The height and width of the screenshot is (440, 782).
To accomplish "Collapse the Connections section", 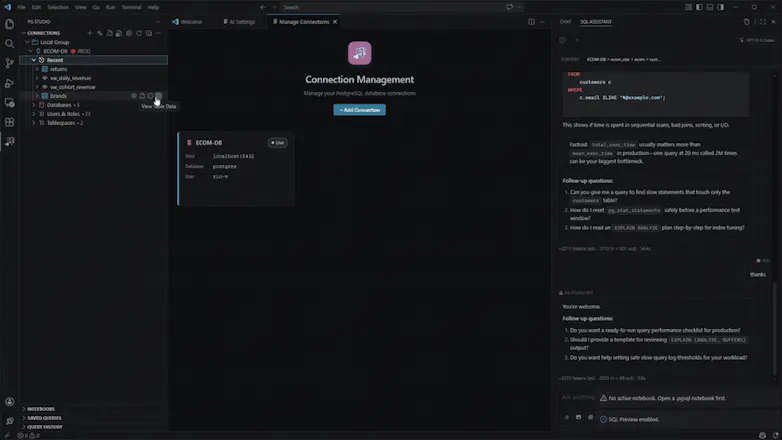I will tap(23, 33).
